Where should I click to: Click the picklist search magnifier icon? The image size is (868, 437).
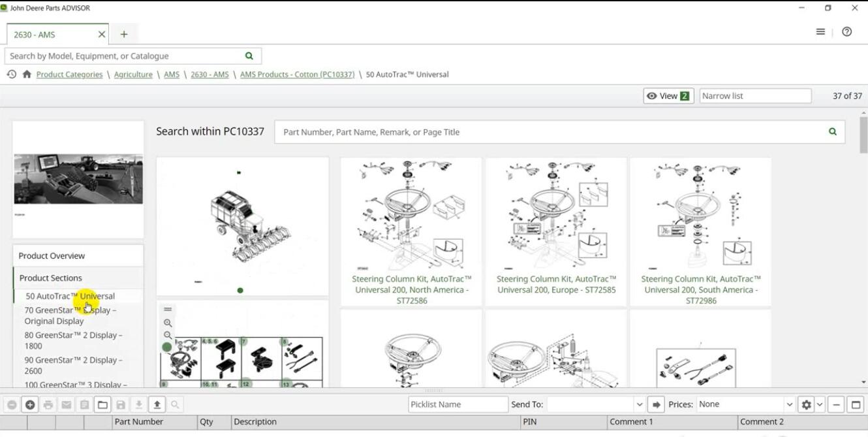coord(175,405)
